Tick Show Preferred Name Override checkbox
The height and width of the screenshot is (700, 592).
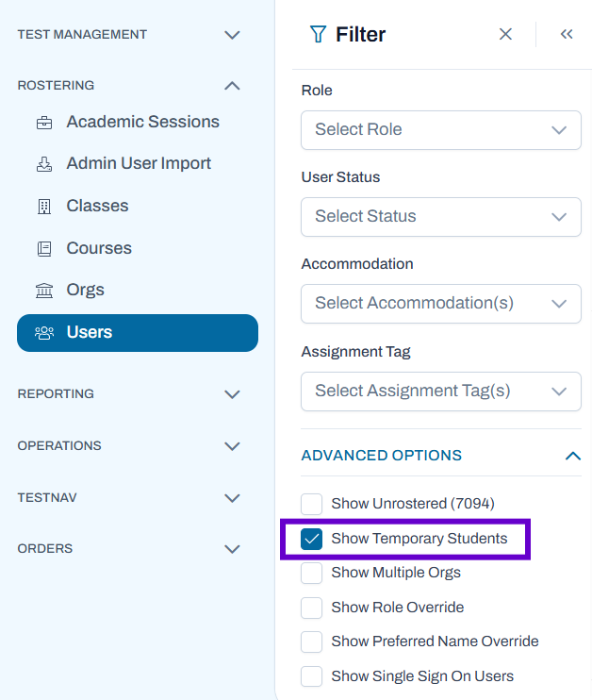click(x=311, y=642)
